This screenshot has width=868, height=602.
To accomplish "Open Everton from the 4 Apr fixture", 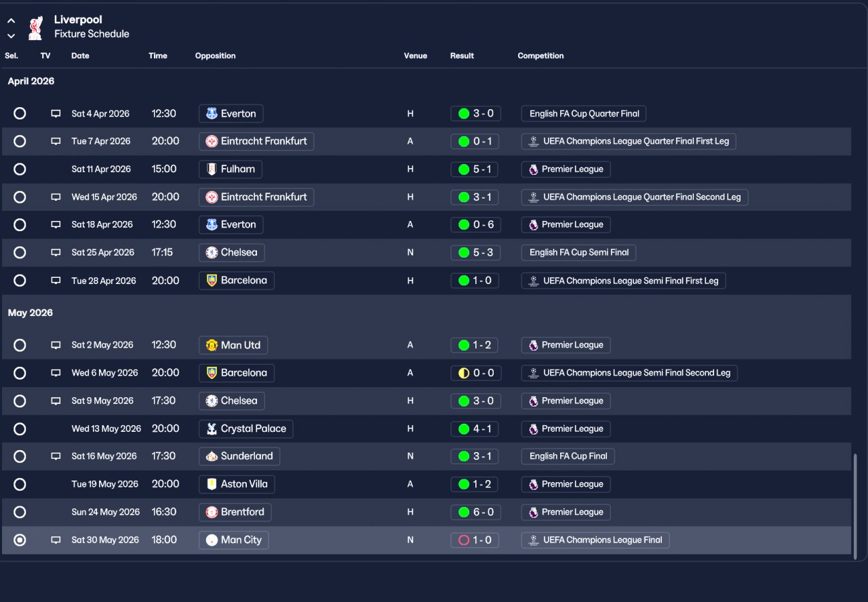I will pos(231,114).
